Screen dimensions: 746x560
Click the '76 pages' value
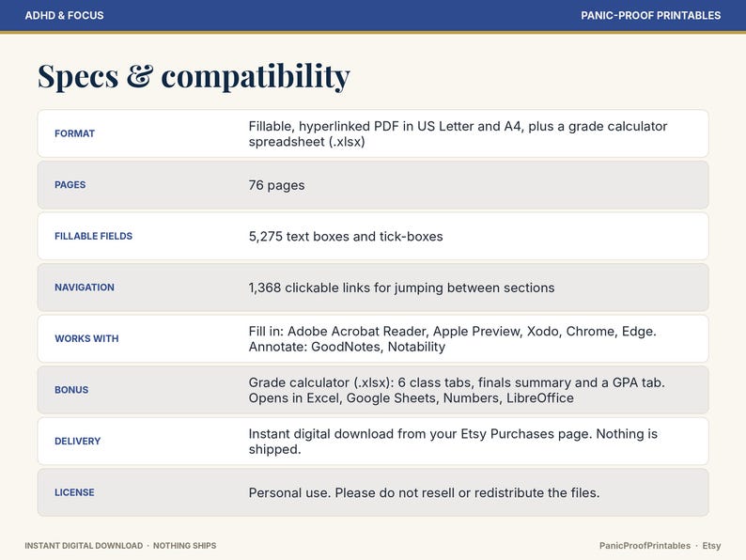click(276, 185)
